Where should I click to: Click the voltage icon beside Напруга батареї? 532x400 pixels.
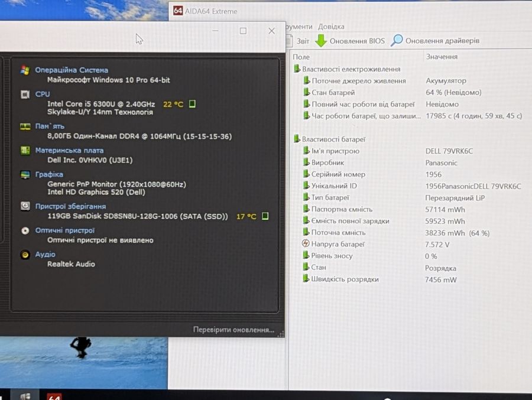click(x=306, y=243)
